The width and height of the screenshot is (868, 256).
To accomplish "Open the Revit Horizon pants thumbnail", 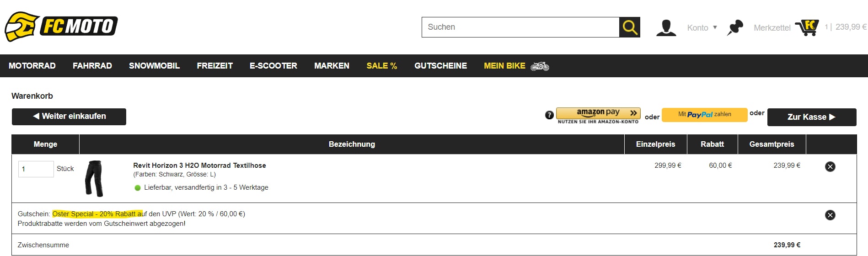I will (x=94, y=179).
